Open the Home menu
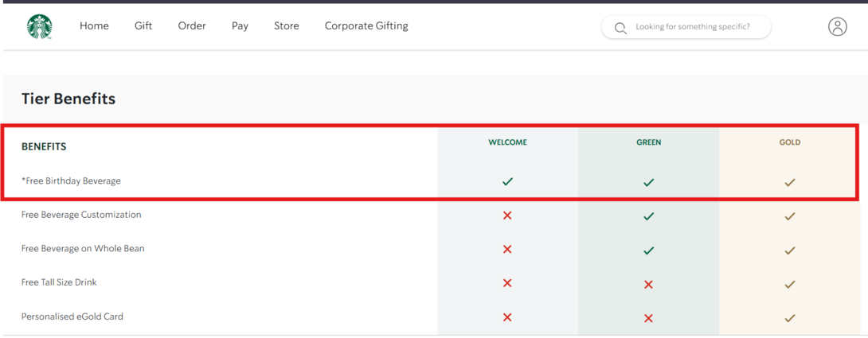 (94, 26)
